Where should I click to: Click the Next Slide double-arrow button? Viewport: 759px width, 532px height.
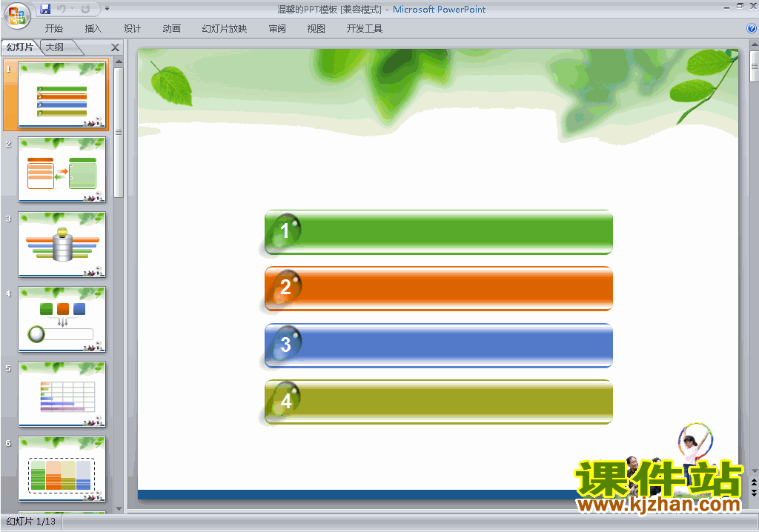click(x=754, y=492)
